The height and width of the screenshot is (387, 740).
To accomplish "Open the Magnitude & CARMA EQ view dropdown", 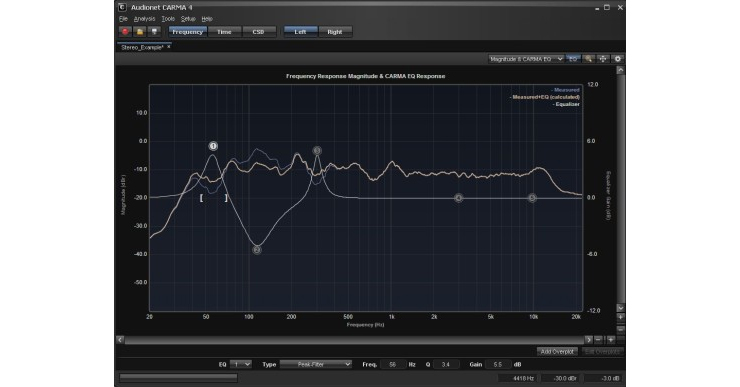I will 526,59.
